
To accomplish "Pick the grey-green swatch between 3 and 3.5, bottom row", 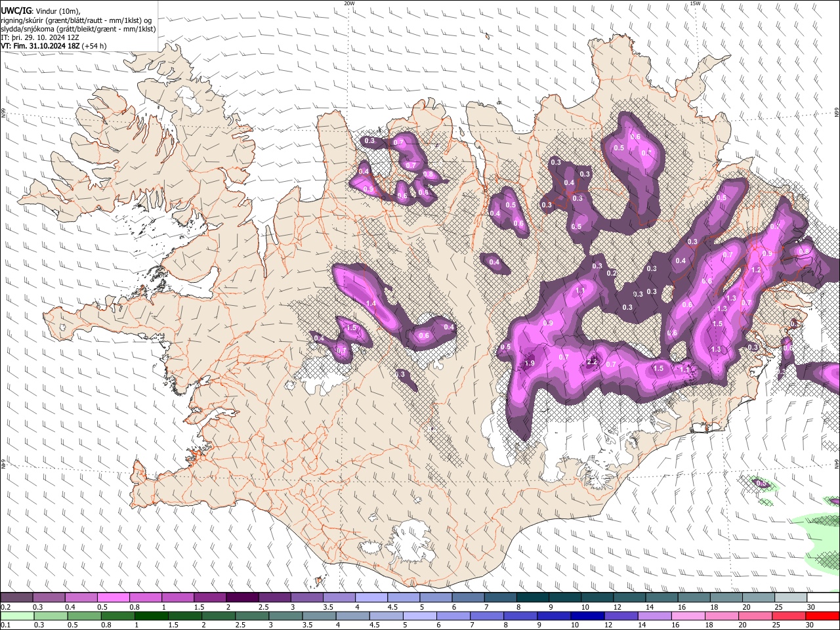I will (285, 616).
